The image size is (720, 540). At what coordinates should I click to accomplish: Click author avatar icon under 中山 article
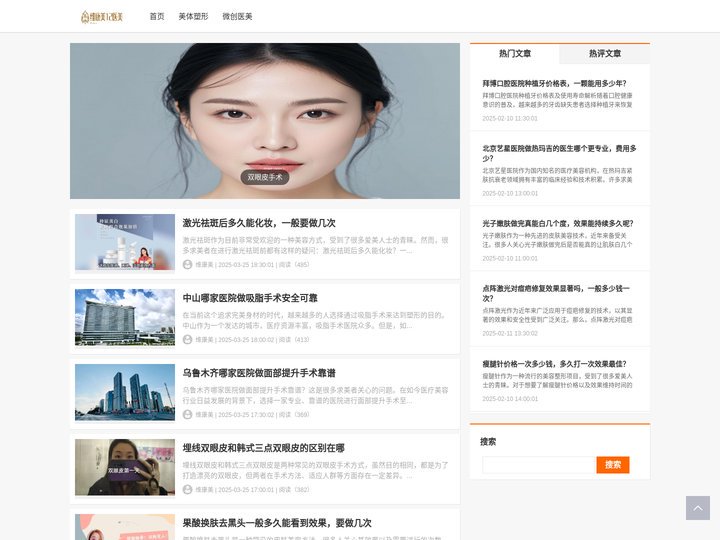click(x=187, y=339)
